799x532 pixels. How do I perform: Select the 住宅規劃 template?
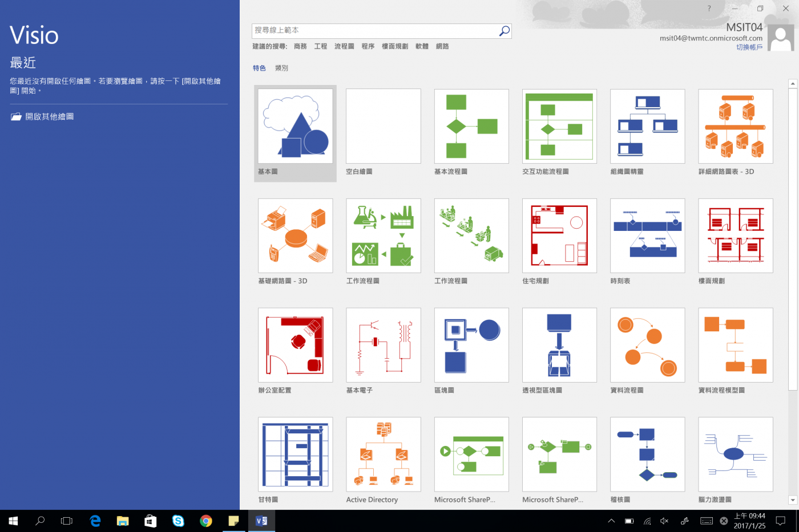[x=559, y=235]
